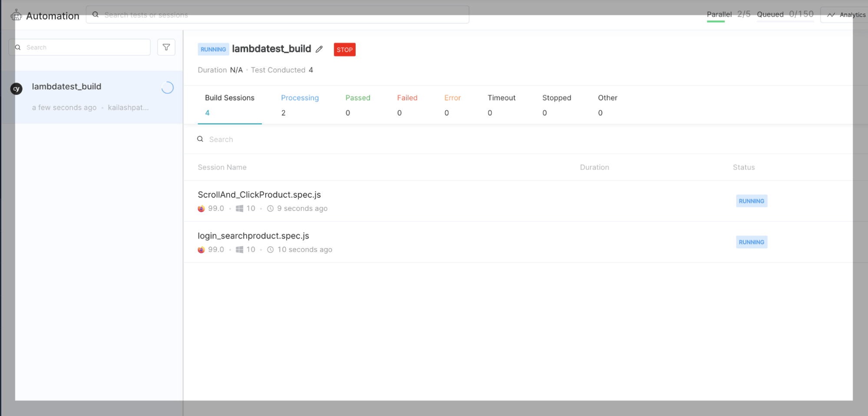The height and width of the screenshot is (416, 868).
Task: Click the search magnifier in session search bar
Action: click(200, 139)
